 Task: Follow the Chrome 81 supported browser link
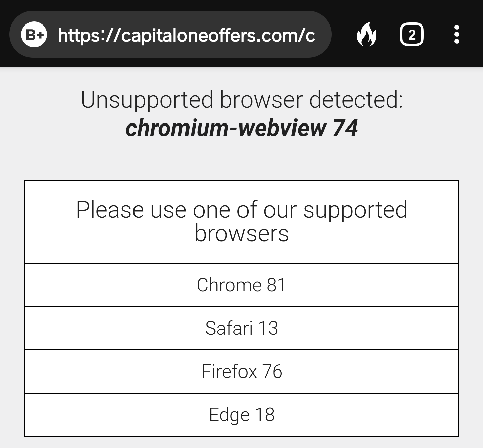(x=241, y=285)
